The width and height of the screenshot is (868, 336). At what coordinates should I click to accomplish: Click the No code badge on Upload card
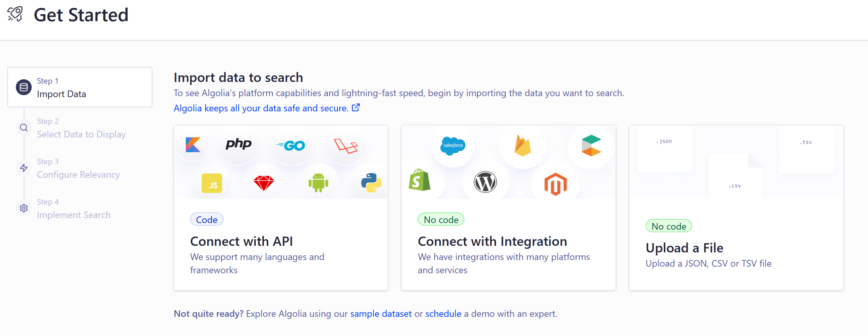pyautogui.click(x=669, y=226)
